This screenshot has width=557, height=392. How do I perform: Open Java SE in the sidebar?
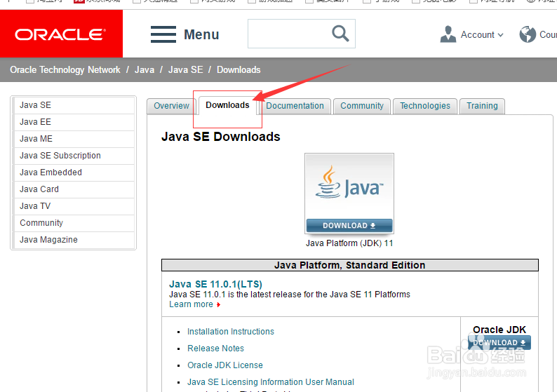click(74, 105)
